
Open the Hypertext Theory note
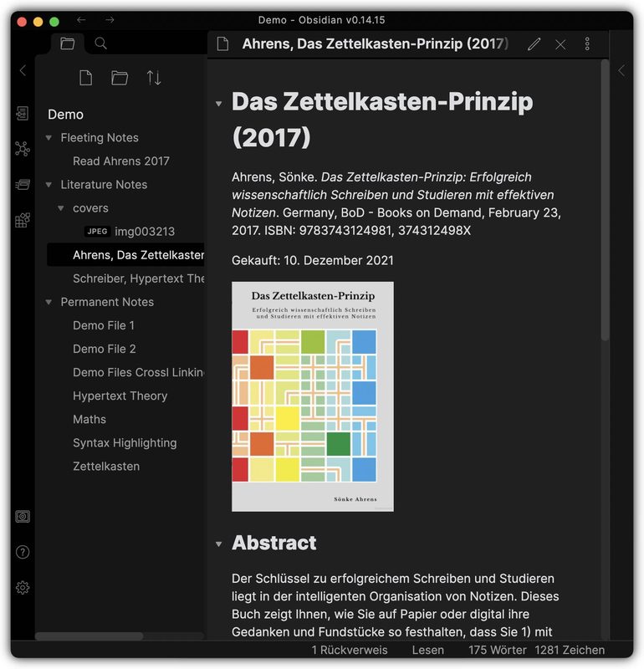point(120,396)
